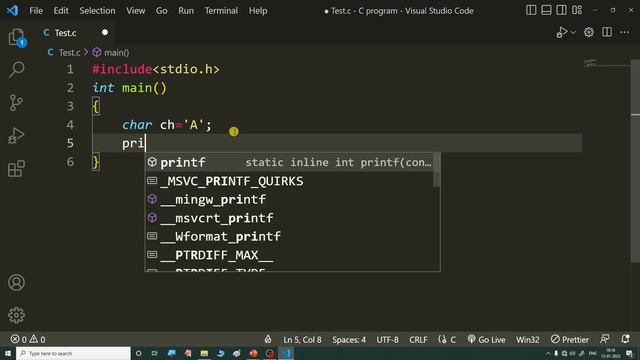The height and width of the screenshot is (360, 640).
Task: Click the editor title settings gear icon
Action: click(589, 32)
